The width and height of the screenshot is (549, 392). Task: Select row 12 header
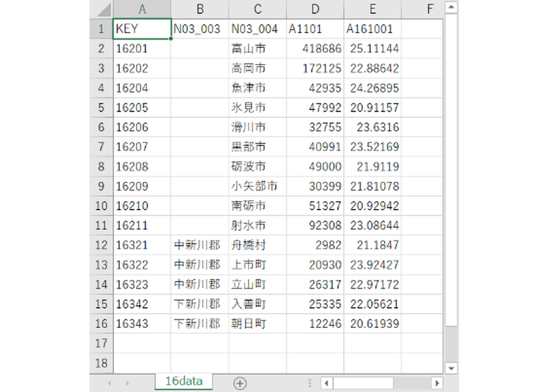(x=101, y=245)
